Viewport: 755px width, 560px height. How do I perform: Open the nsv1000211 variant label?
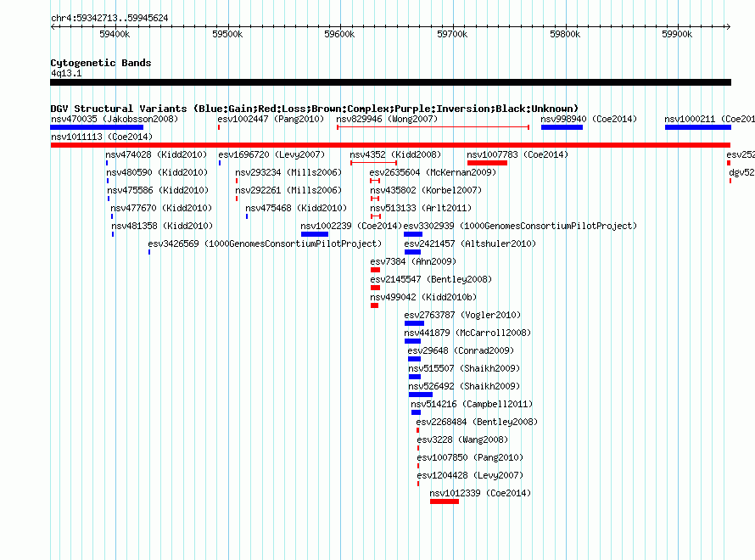point(709,119)
